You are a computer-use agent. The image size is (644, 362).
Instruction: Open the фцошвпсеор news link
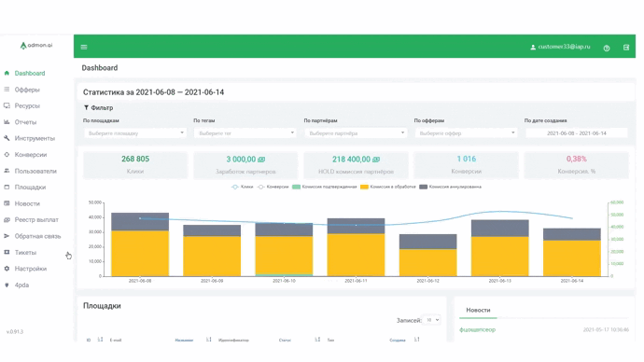[477, 329]
